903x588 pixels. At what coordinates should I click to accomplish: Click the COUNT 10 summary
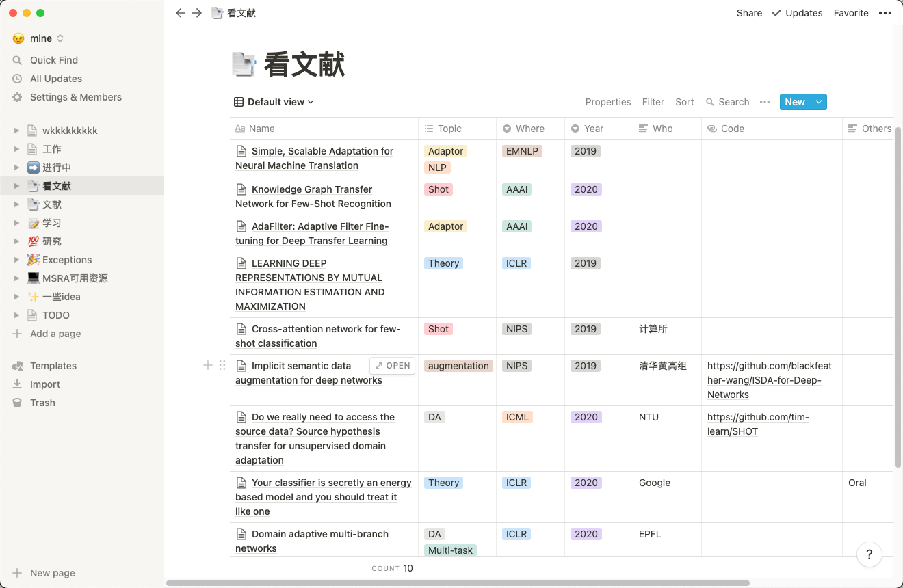pyautogui.click(x=393, y=568)
